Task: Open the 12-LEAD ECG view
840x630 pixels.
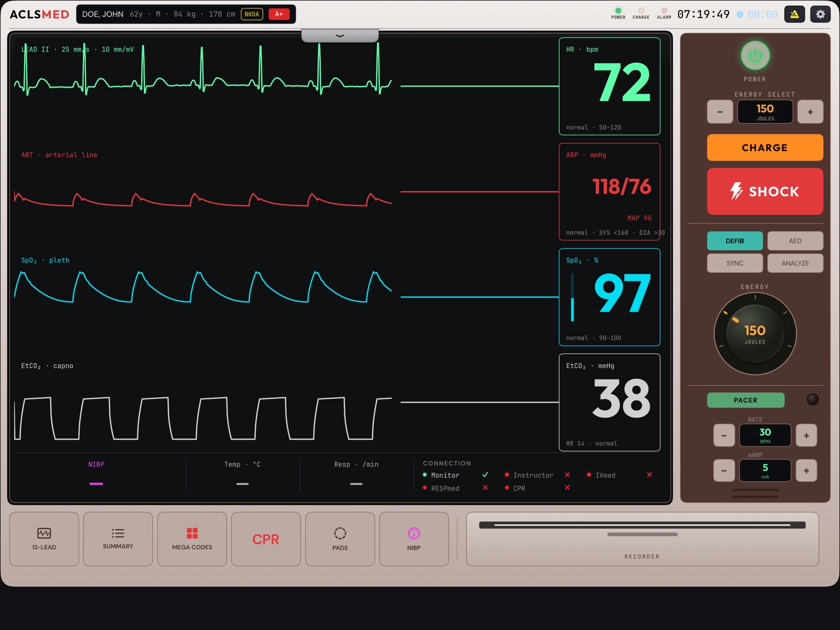Action: [x=44, y=539]
